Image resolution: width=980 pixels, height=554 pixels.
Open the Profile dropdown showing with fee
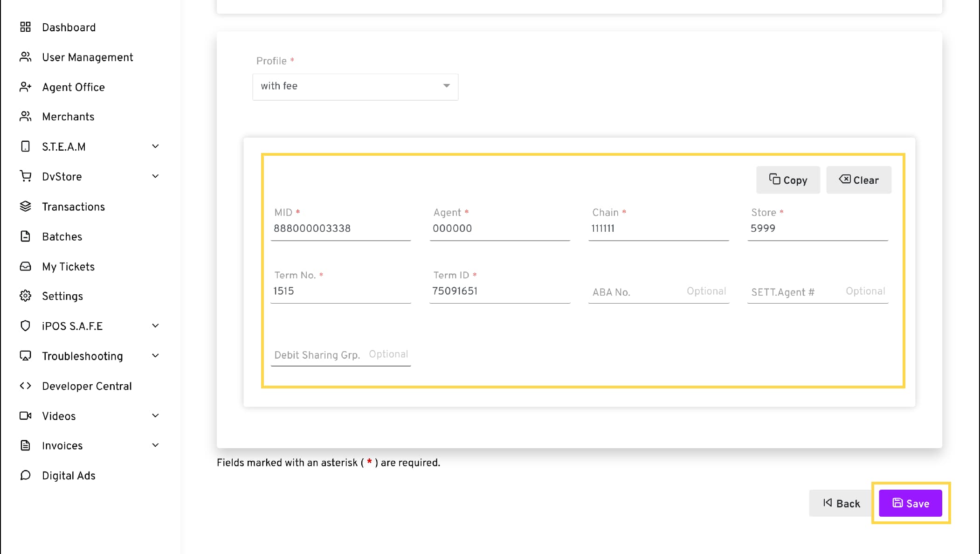point(355,86)
